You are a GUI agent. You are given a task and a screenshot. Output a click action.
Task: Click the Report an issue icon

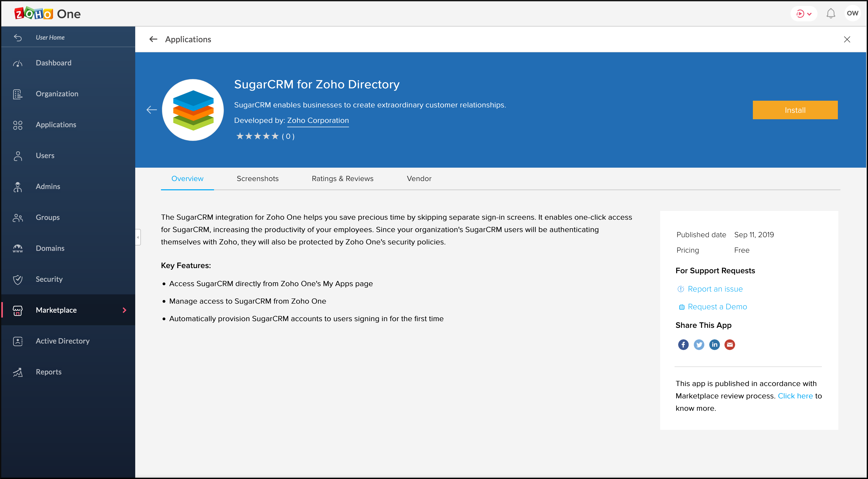[x=681, y=289]
